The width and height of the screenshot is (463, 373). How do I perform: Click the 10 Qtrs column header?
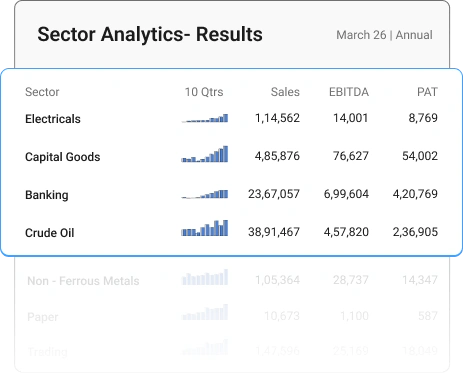pyautogui.click(x=204, y=92)
